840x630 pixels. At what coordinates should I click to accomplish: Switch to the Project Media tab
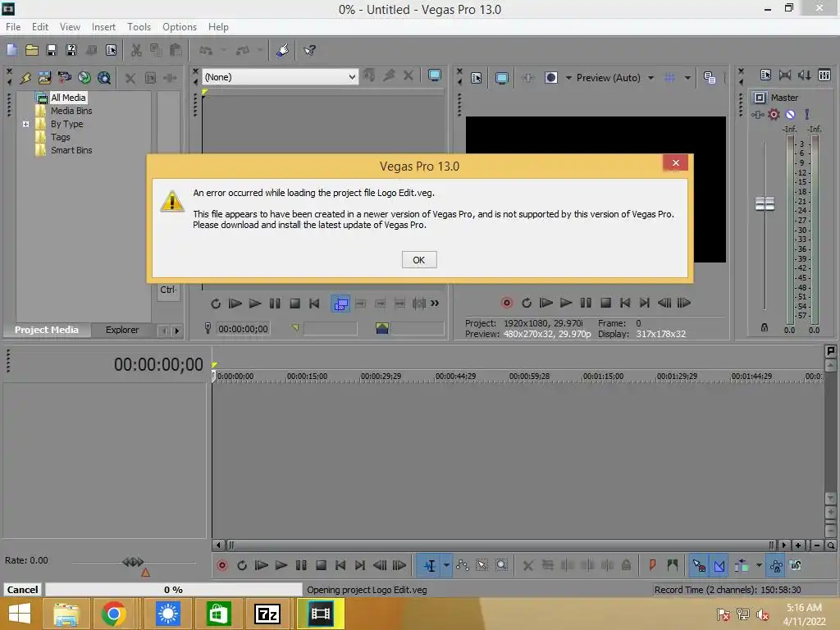tap(47, 330)
